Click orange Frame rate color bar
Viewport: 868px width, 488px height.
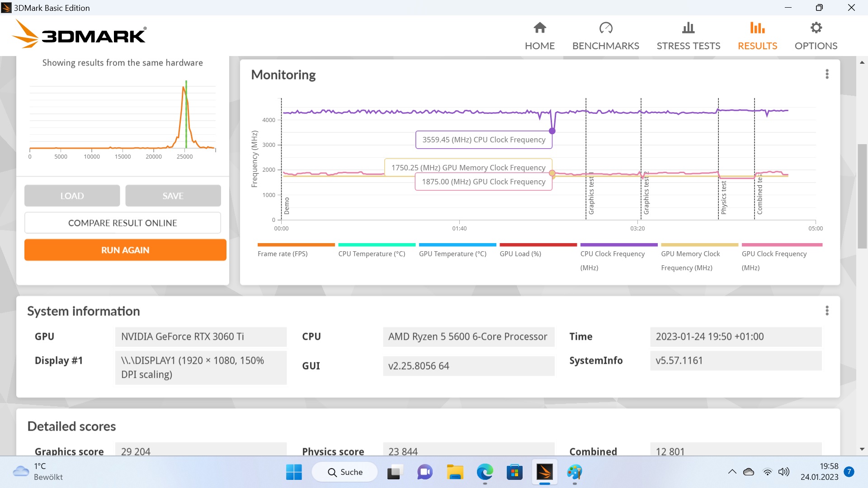tap(296, 245)
